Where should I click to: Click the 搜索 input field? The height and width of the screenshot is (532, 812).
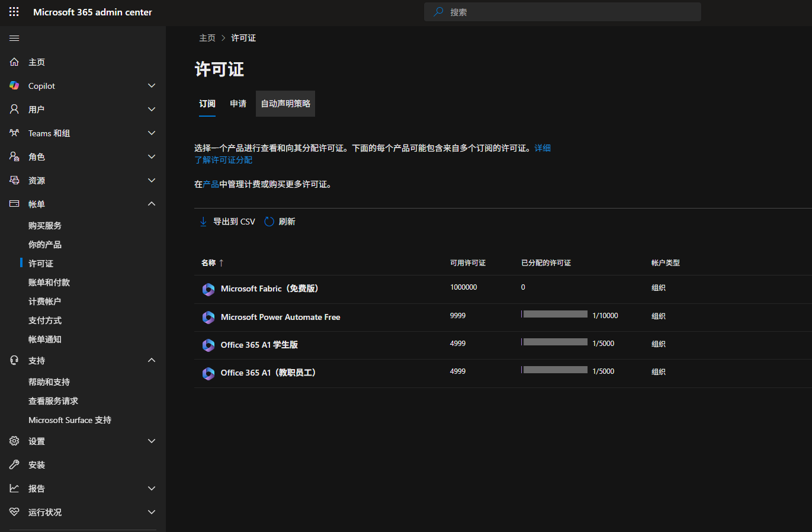click(563, 12)
